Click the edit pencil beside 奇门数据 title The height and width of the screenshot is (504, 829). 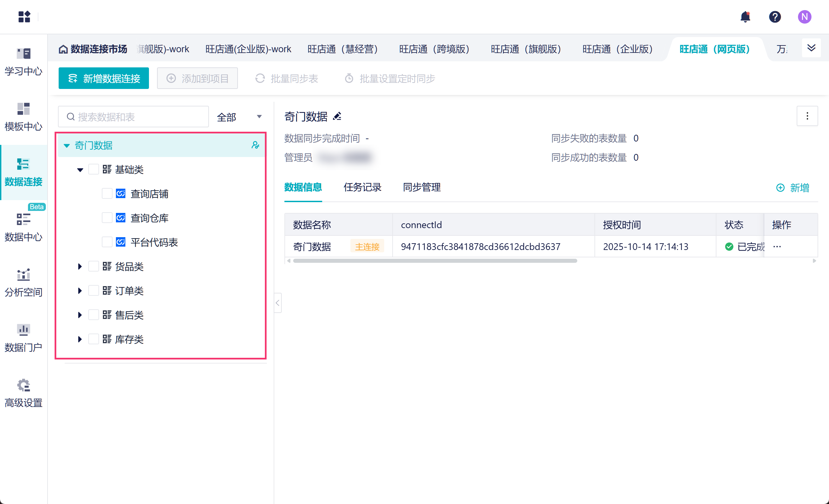coord(337,117)
